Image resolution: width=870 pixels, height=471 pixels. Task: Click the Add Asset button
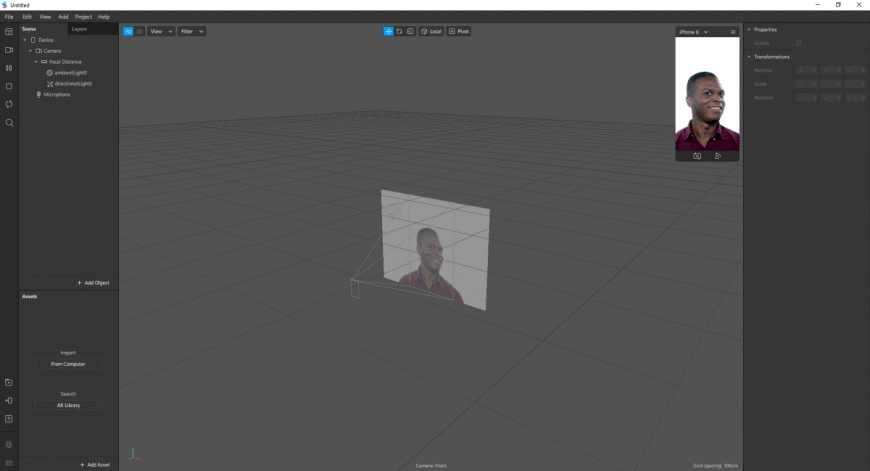click(95, 465)
